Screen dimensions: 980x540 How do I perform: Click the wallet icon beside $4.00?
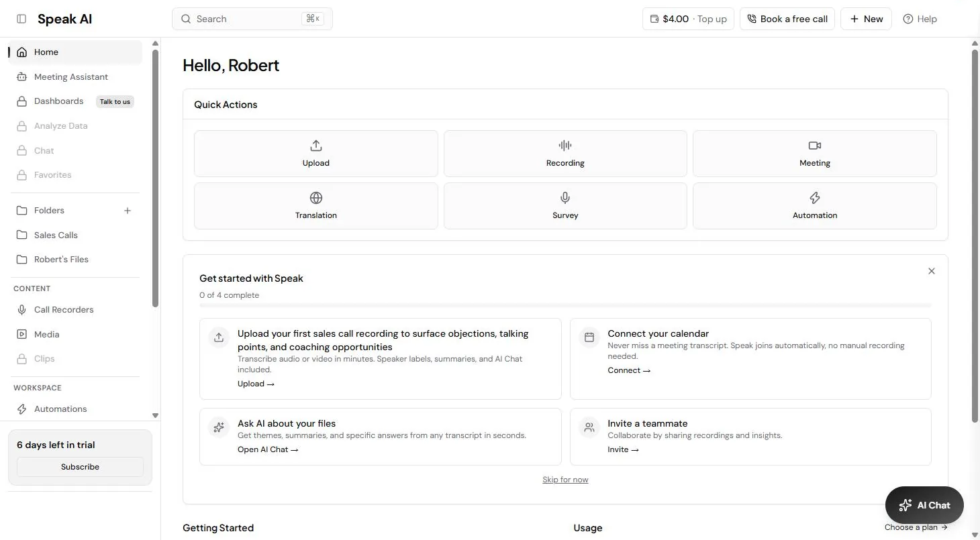click(654, 19)
